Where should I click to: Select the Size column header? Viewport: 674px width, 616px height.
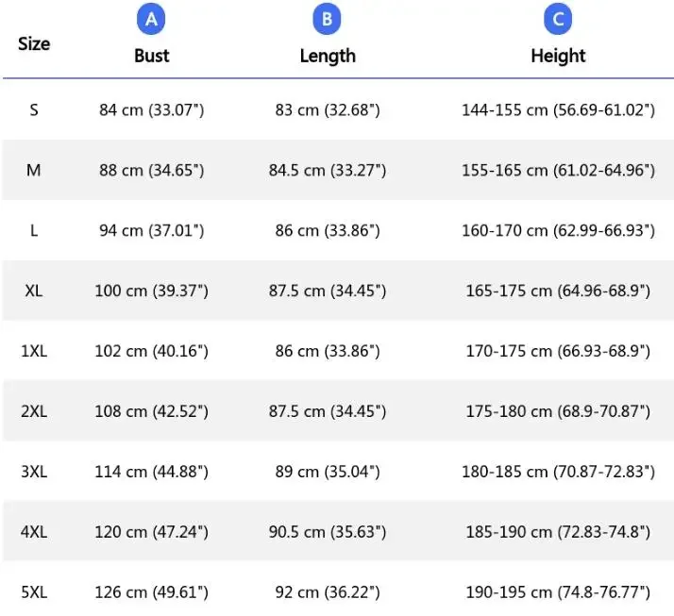pyautogui.click(x=34, y=43)
